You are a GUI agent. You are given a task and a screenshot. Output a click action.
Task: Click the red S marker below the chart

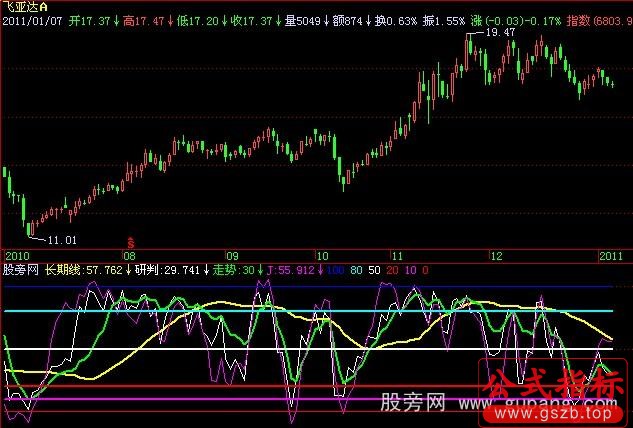coord(129,242)
